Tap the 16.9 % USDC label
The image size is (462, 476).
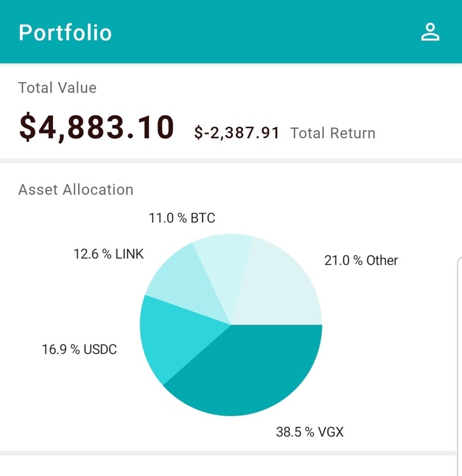tap(79, 349)
